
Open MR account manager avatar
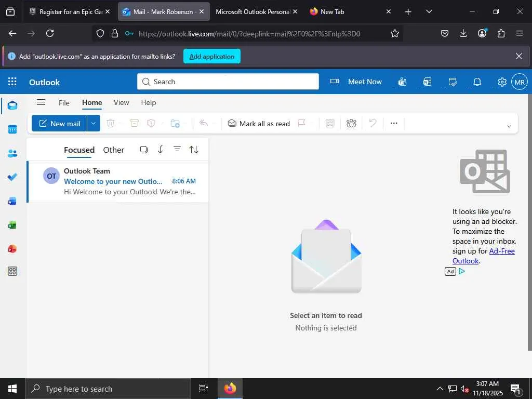point(520,82)
